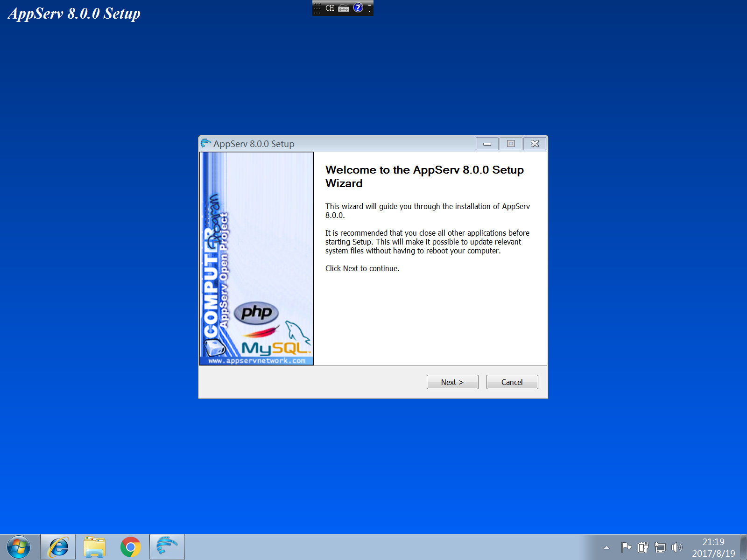Viewport: 747px width, 560px height.
Task: Launch Internet Explorer from the taskbar
Action: pos(58,547)
